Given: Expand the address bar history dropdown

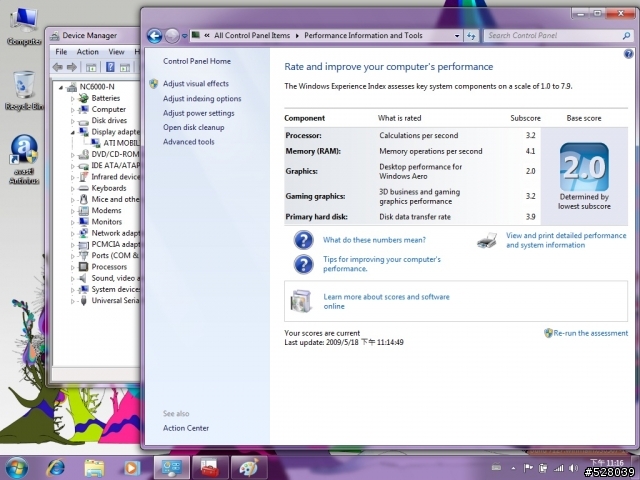Looking at the screenshot, I should tap(457, 36).
